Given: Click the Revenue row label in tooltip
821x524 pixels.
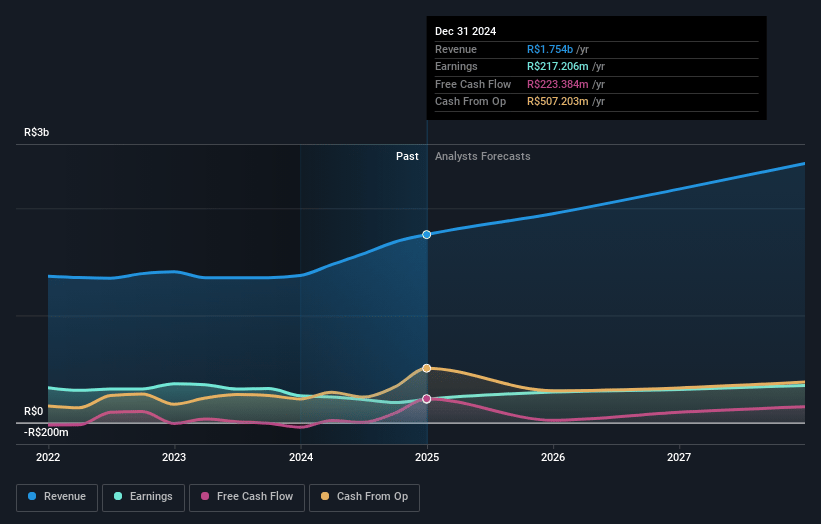Looking at the screenshot, I should point(456,49).
